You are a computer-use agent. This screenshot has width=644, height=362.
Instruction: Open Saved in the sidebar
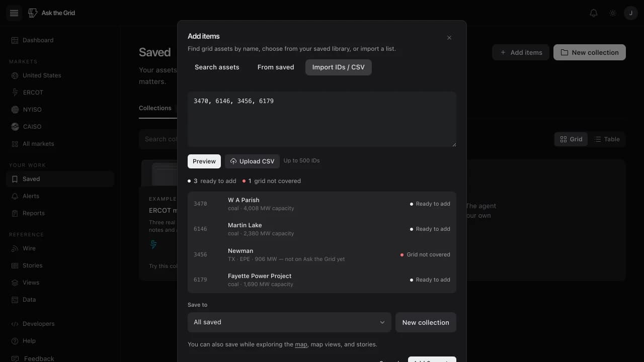pyautogui.click(x=60, y=179)
